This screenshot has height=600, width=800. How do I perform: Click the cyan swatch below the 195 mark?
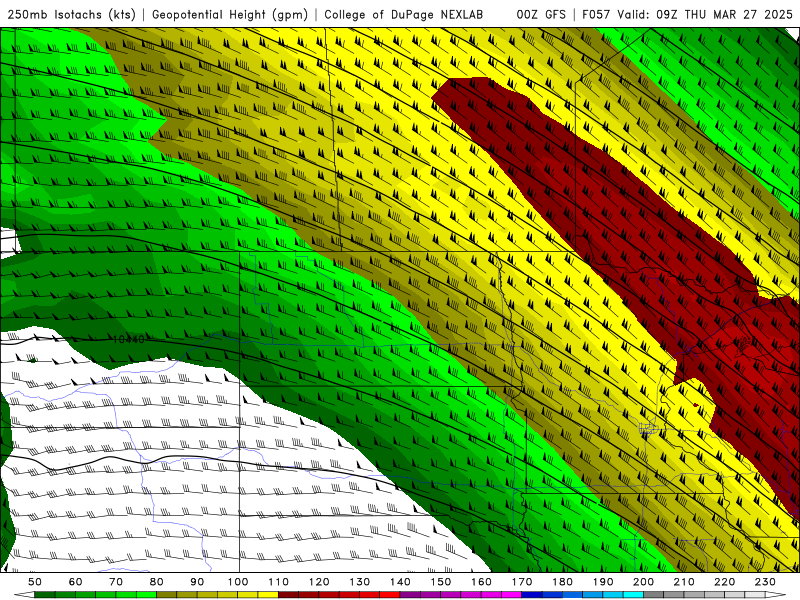633,594
